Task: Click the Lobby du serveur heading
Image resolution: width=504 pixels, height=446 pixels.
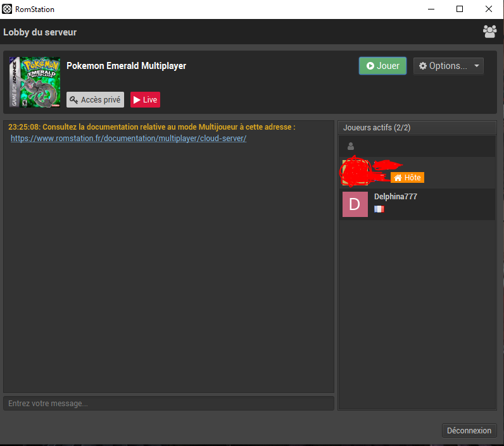Action: (40, 32)
